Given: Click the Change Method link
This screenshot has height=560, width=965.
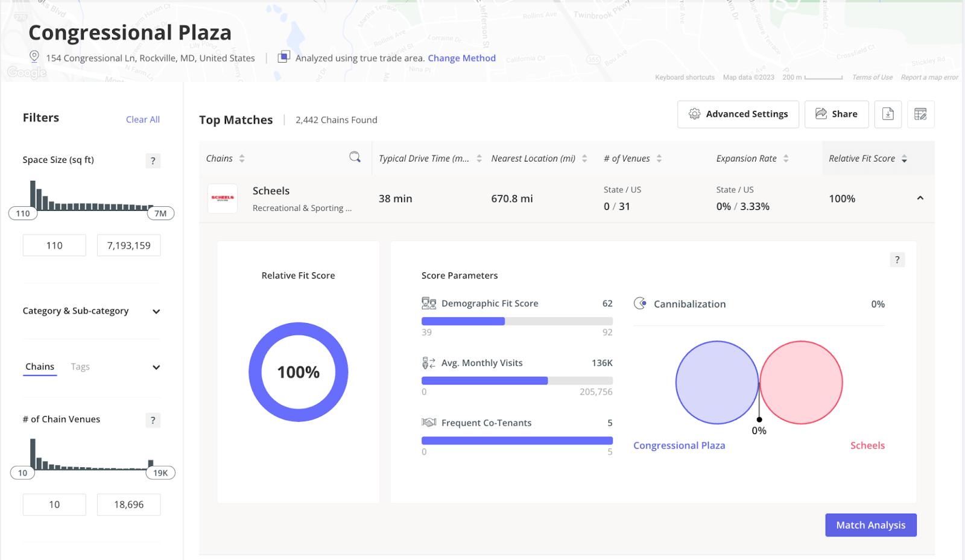Looking at the screenshot, I should 461,57.
